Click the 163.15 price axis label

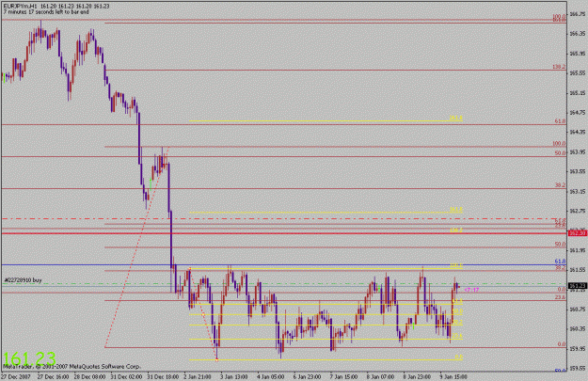click(x=578, y=191)
